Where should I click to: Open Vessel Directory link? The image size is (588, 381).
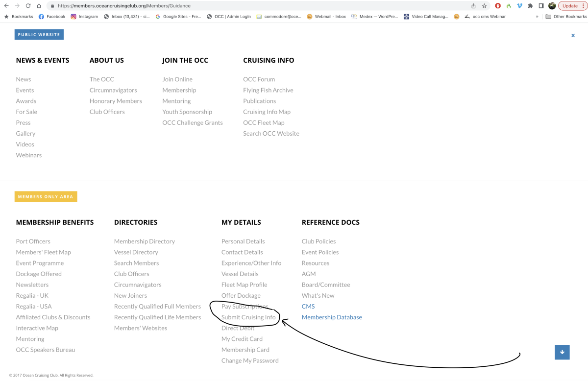coord(136,252)
